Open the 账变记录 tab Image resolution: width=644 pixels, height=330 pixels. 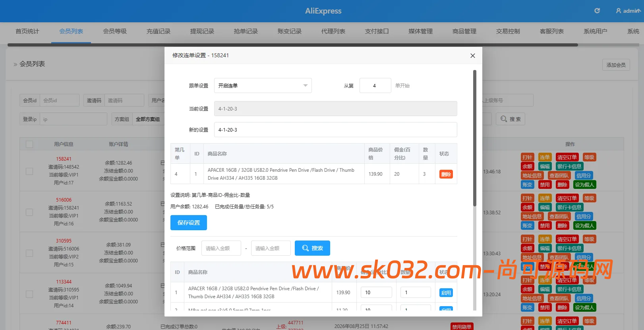pyautogui.click(x=290, y=31)
